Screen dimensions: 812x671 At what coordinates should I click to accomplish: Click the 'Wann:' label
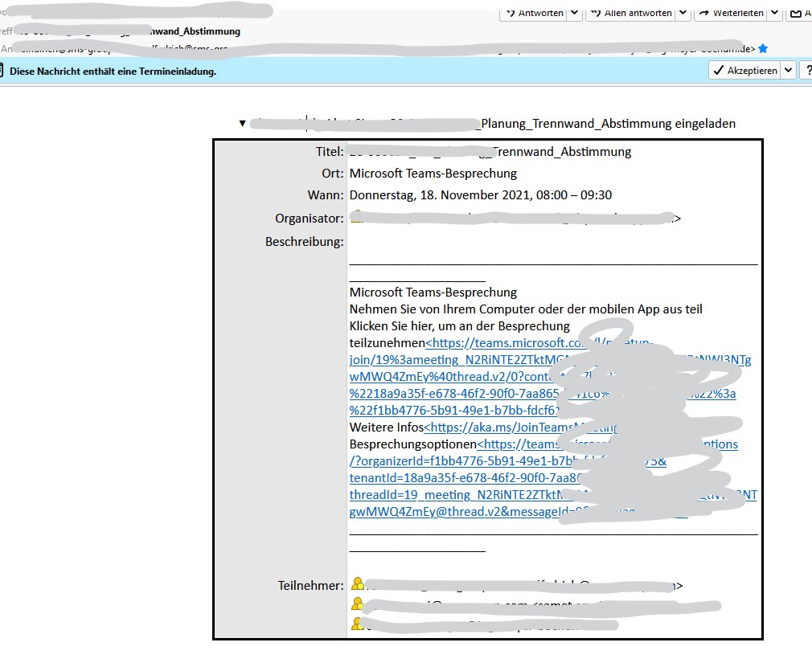pyautogui.click(x=326, y=195)
